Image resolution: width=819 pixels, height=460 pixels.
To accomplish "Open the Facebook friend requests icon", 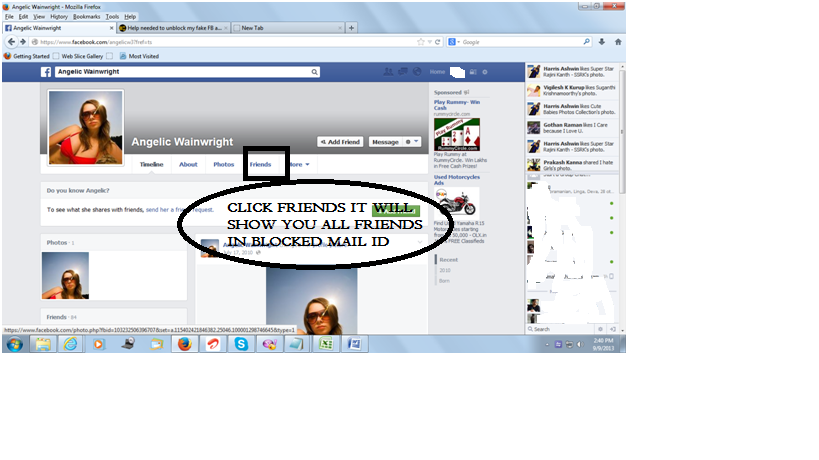I will pos(388,72).
